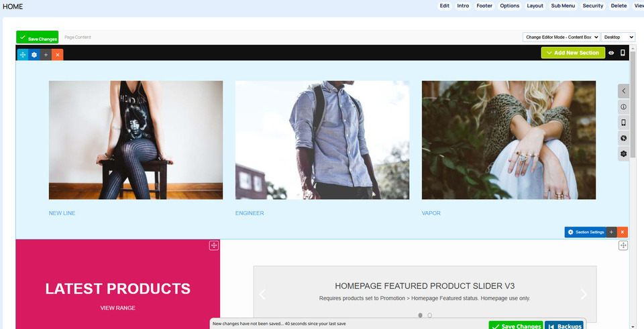Collapse the right sidebar with arrow
The width and height of the screenshot is (644, 329).
tap(623, 90)
